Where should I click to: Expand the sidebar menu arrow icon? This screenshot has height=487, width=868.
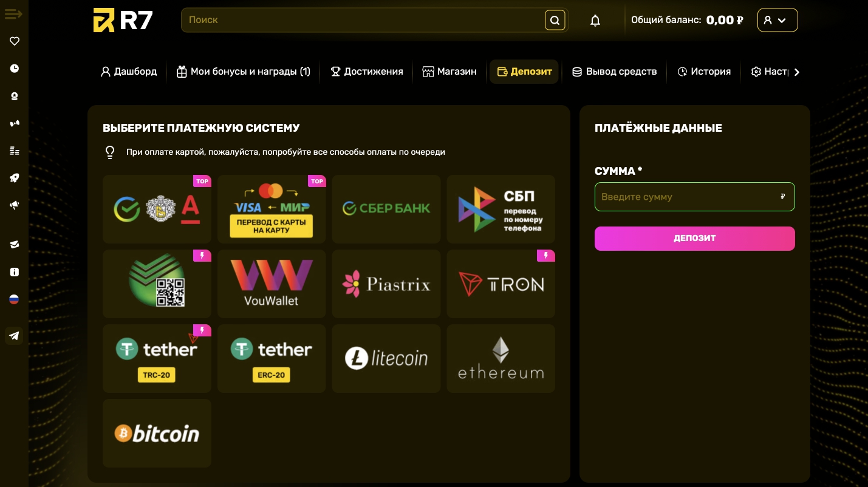click(x=14, y=14)
